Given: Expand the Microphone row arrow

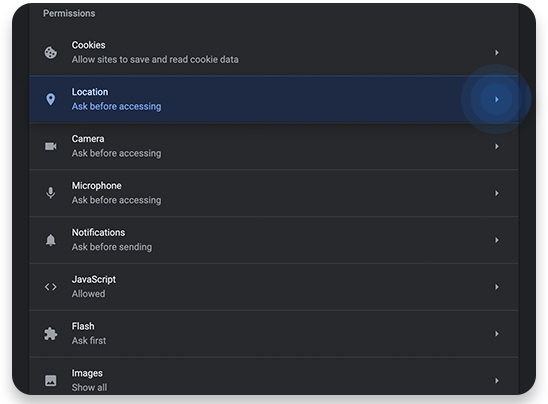Looking at the screenshot, I should tap(497, 193).
